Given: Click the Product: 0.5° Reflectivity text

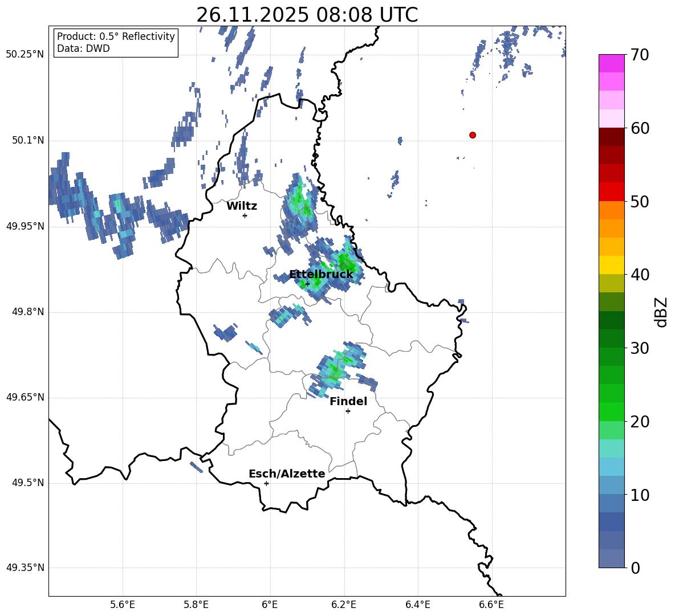Looking at the screenshot, I should coord(116,36).
